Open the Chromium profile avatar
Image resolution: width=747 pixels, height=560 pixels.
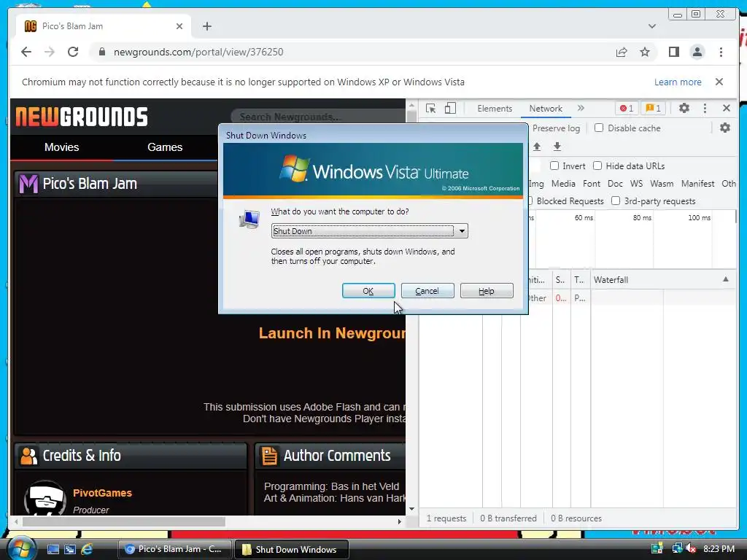coord(697,52)
